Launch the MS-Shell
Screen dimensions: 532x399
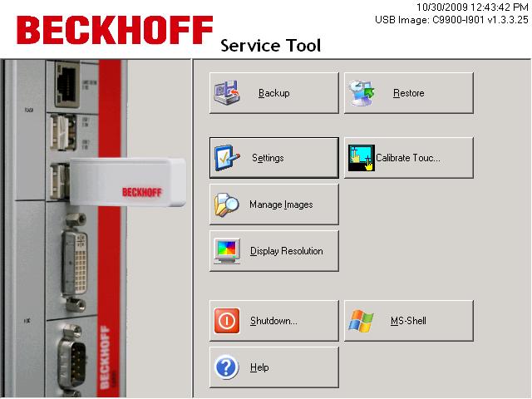click(408, 321)
